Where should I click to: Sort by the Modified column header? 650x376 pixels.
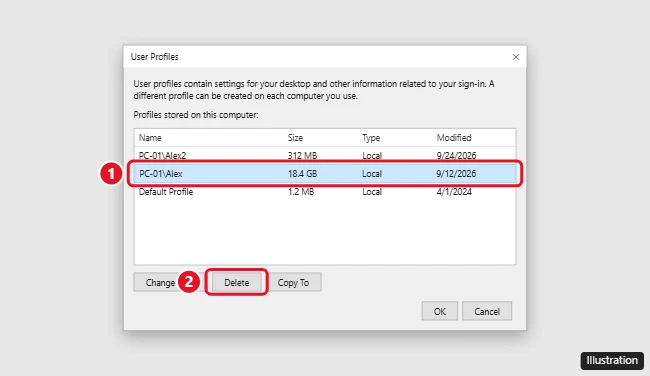(454, 138)
